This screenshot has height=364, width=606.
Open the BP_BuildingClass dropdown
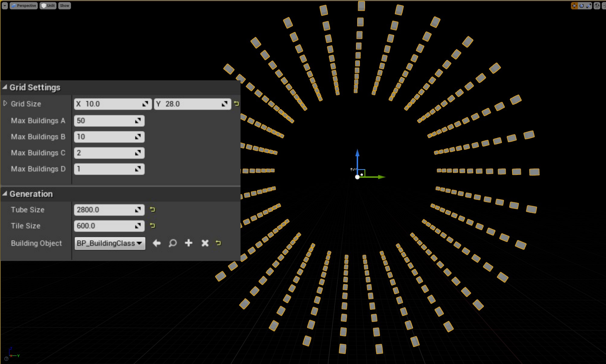[x=110, y=243]
